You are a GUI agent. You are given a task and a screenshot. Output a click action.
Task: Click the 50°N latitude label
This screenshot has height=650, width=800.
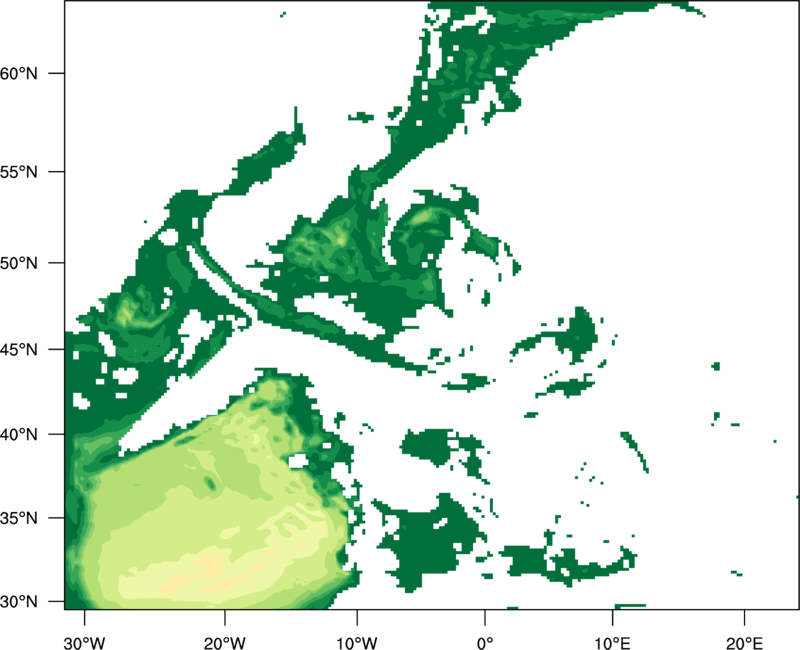[19, 263]
